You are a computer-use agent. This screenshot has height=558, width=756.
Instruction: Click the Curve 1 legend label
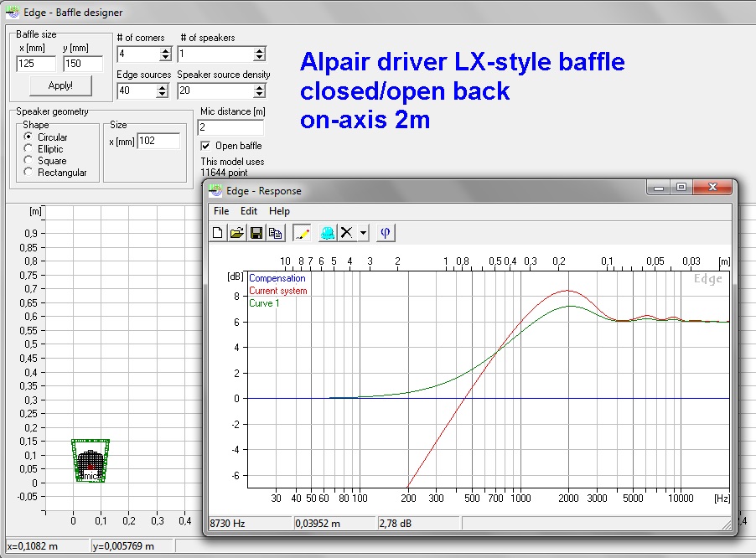264,303
